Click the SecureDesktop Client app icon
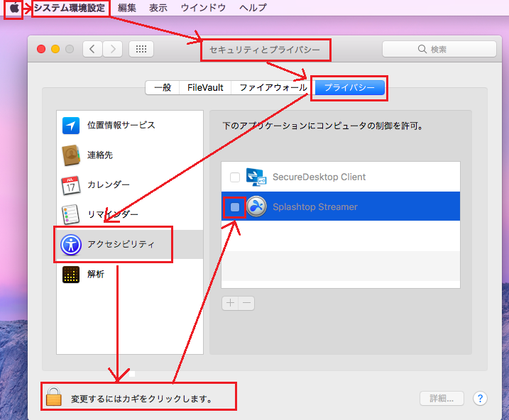This screenshot has width=509, height=420. tap(256, 177)
